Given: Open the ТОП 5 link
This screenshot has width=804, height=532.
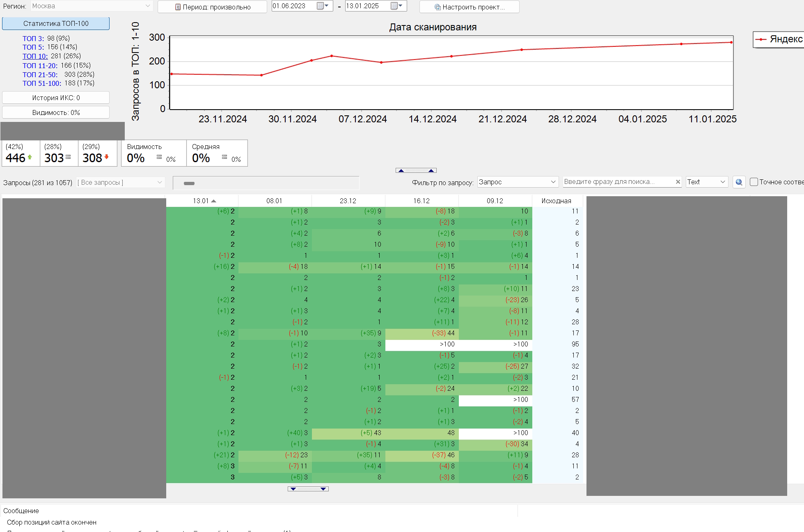Looking at the screenshot, I should click(33, 47).
